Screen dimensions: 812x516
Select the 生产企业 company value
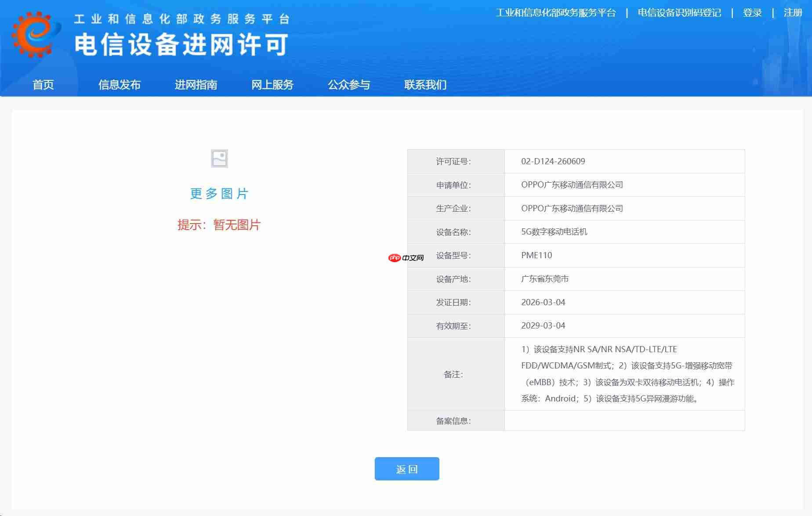[x=572, y=209]
